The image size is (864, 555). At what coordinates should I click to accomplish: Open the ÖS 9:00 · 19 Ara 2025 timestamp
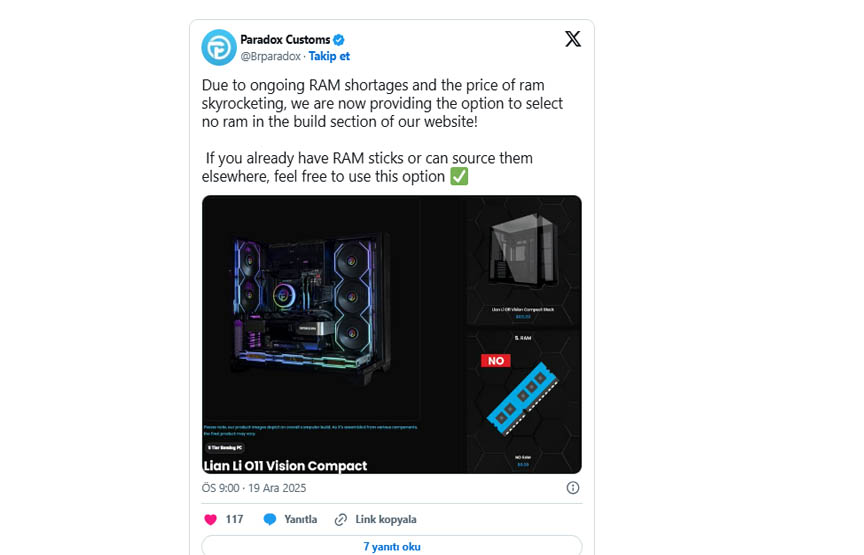click(253, 488)
